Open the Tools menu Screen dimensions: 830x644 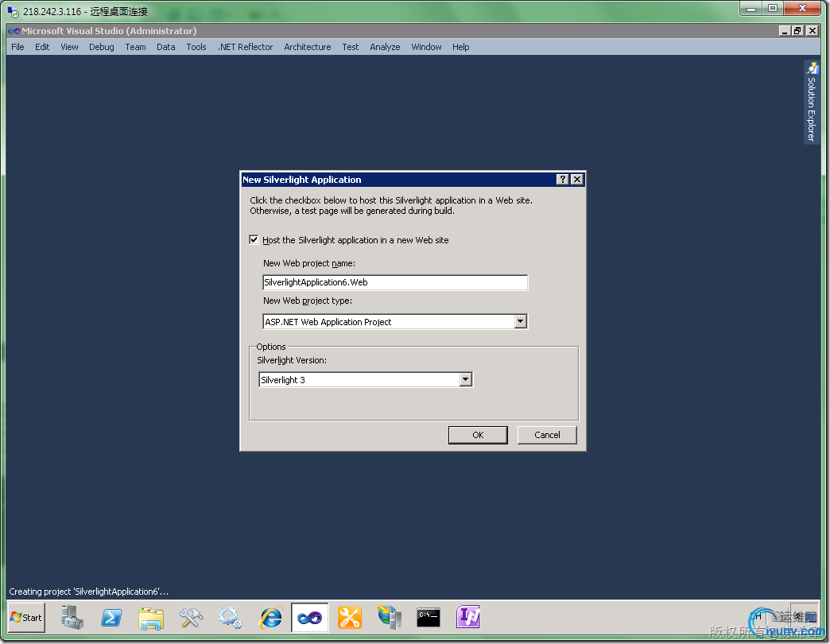(196, 47)
